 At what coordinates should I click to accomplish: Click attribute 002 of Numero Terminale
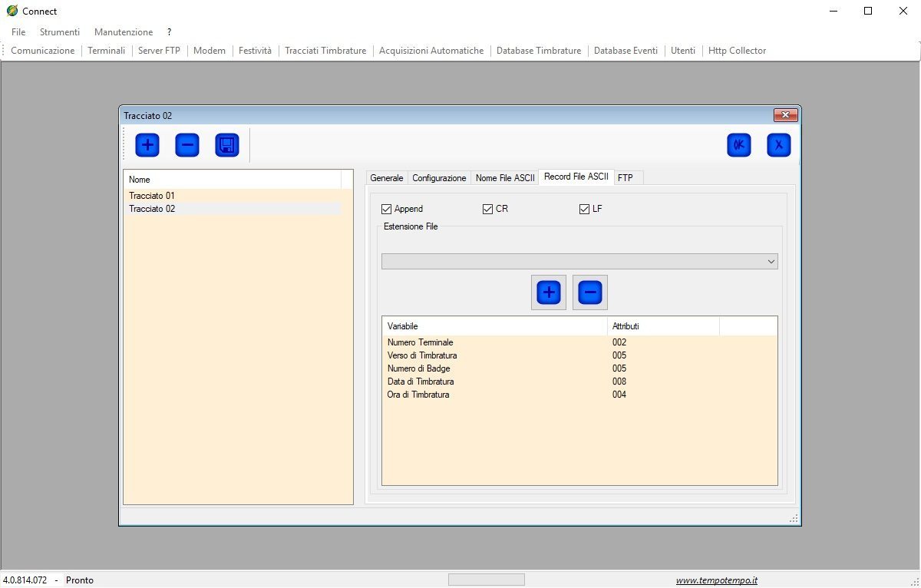tap(619, 342)
